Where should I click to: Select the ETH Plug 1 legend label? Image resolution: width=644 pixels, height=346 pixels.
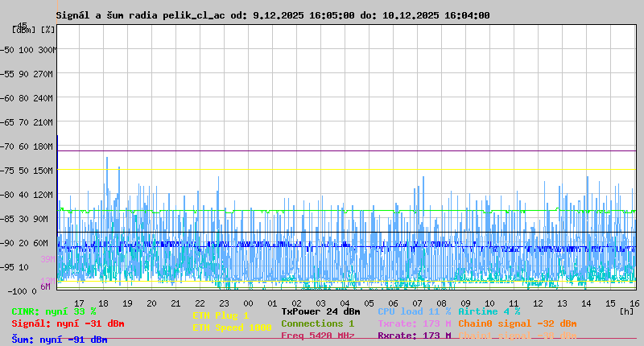click(221, 315)
